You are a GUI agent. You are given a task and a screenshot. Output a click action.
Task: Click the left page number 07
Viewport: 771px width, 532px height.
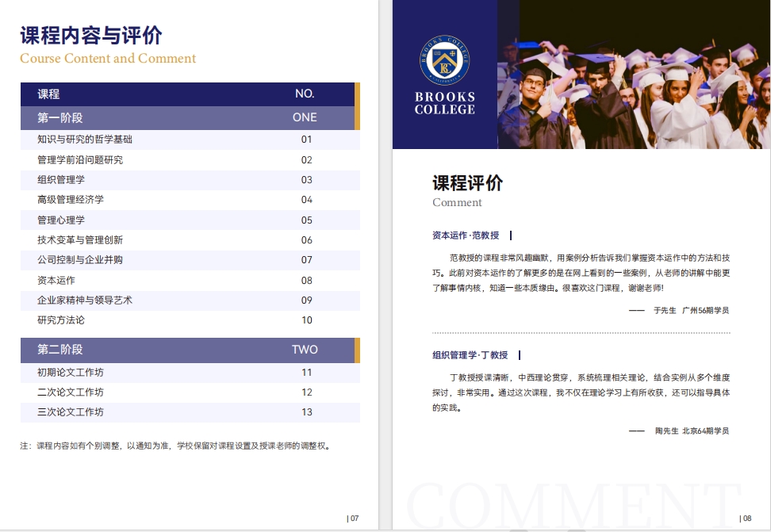[x=353, y=519]
